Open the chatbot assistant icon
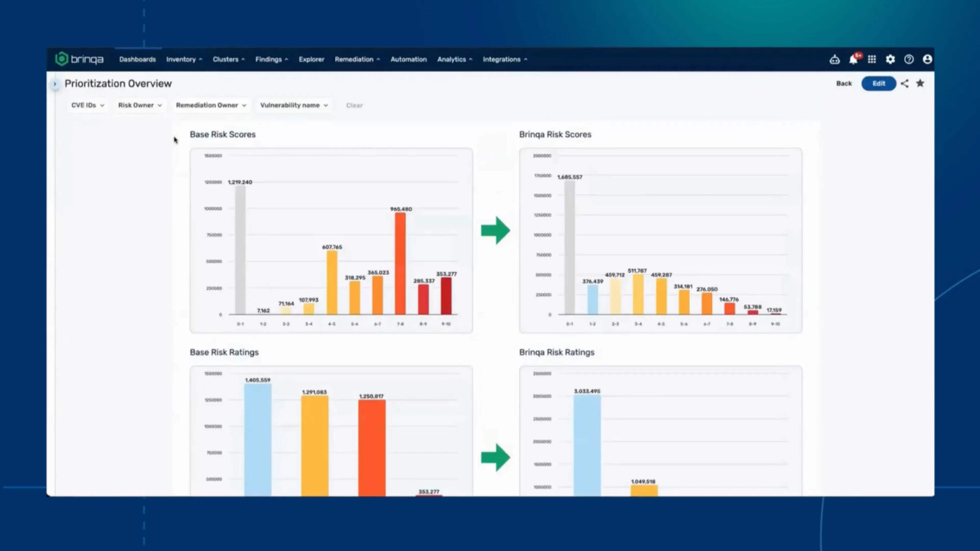The width and height of the screenshot is (980, 551). (834, 60)
